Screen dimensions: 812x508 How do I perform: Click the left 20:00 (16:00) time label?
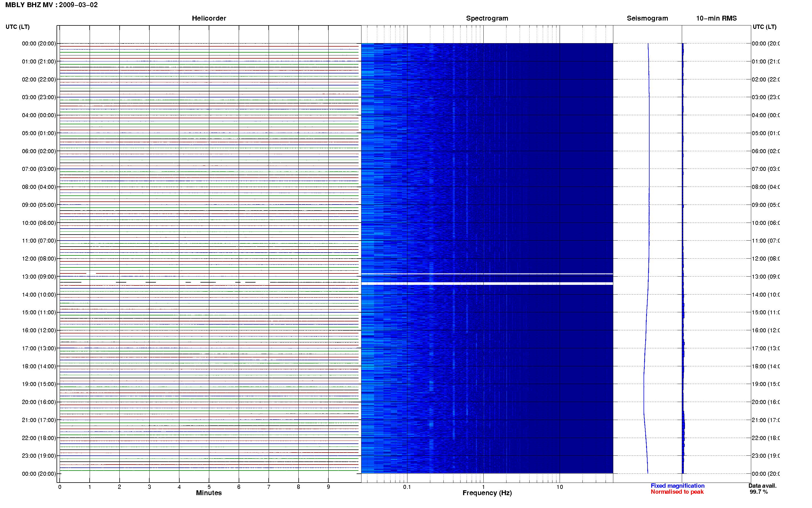click(39, 402)
